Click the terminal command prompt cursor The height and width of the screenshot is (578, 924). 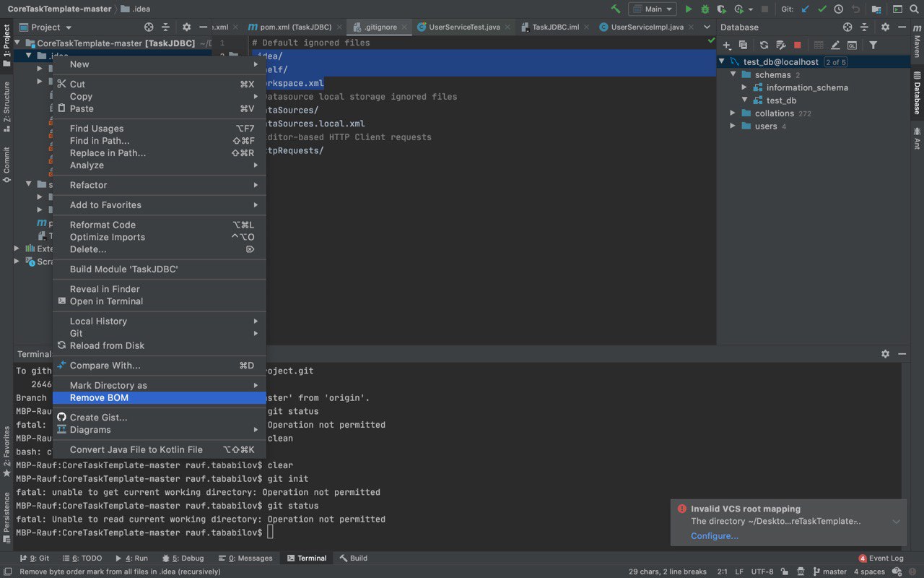pos(271,532)
